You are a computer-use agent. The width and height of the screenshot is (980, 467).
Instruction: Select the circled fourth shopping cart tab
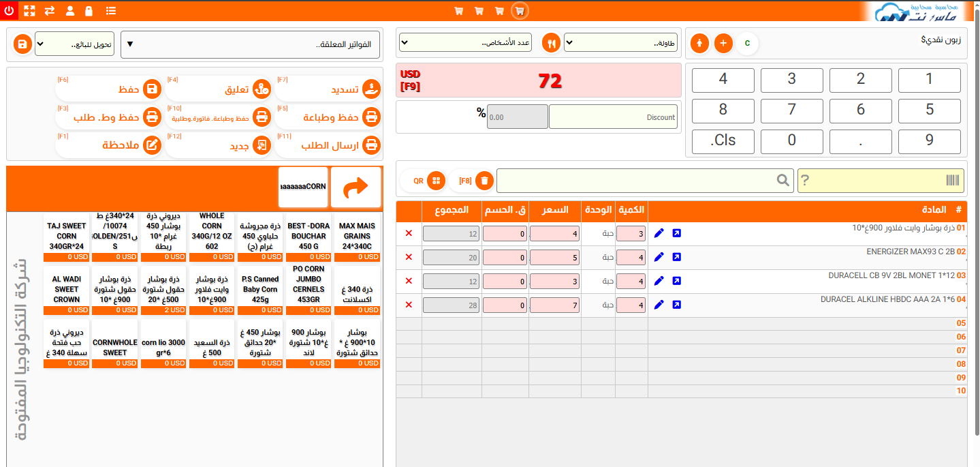(520, 11)
